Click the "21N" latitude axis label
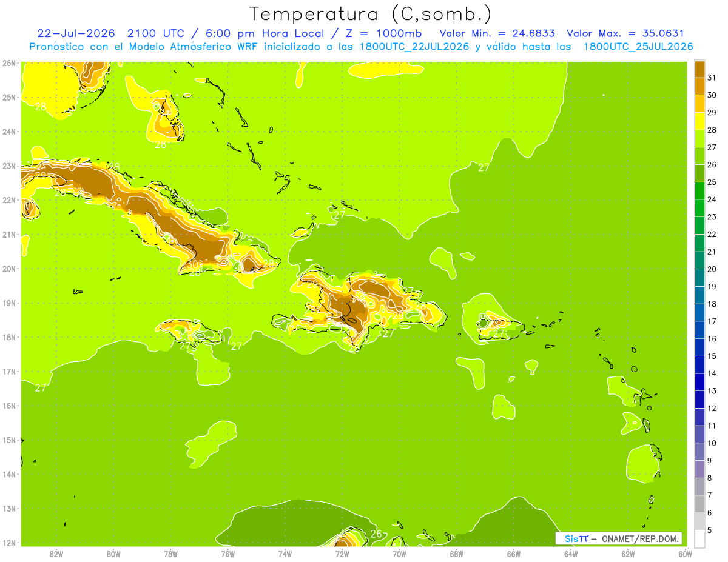The image size is (728, 562). pyautogui.click(x=9, y=234)
